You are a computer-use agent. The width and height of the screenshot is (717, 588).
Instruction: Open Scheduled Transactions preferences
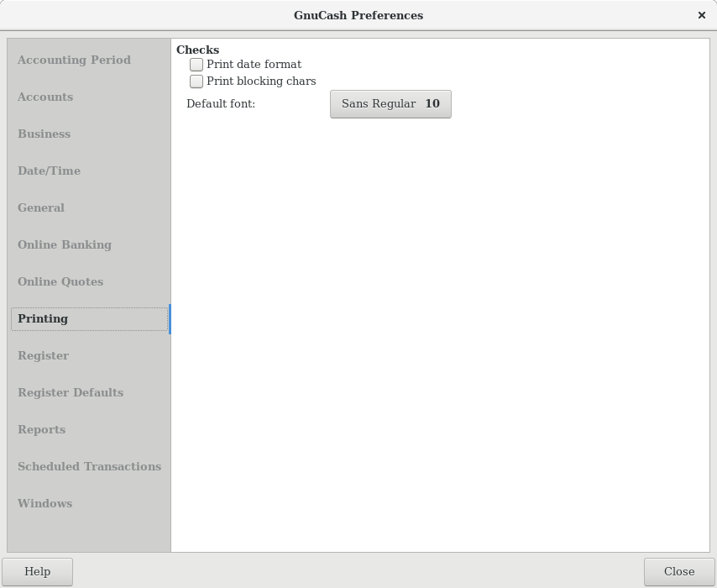(x=89, y=467)
